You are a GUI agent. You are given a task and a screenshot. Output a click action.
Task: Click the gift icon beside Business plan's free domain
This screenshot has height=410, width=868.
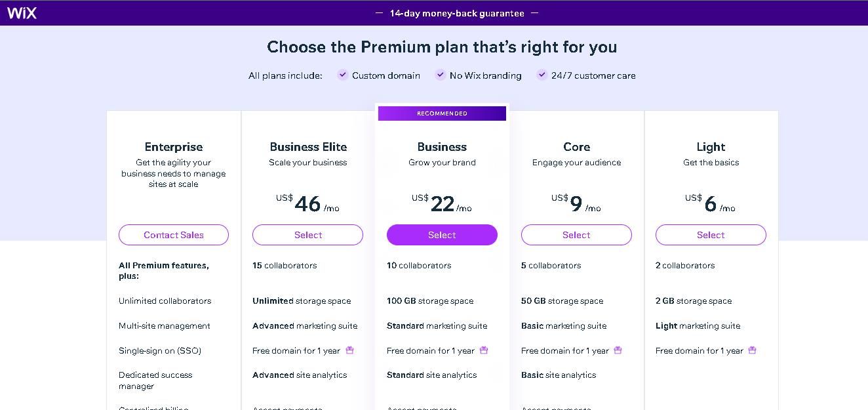coord(484,350)
